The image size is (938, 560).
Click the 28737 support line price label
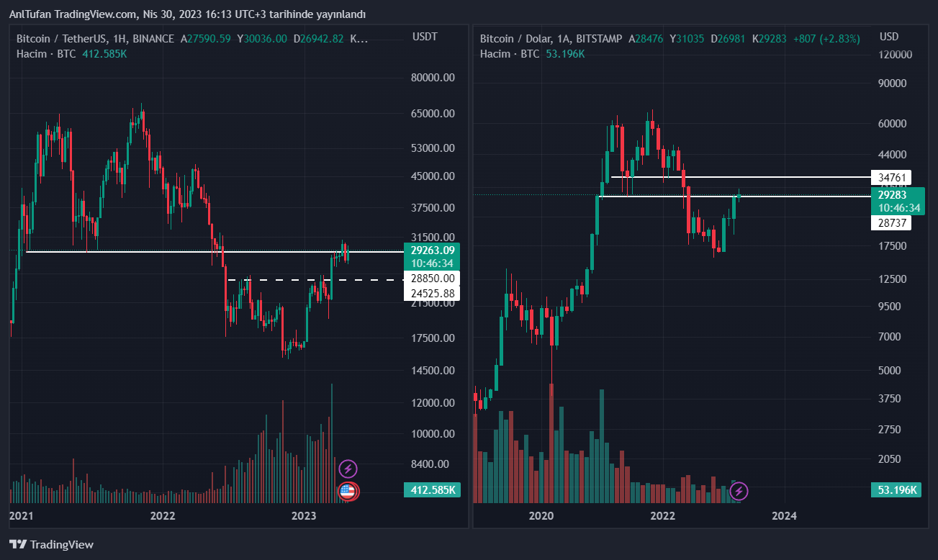pyautogui.click(x=891, y=223)
